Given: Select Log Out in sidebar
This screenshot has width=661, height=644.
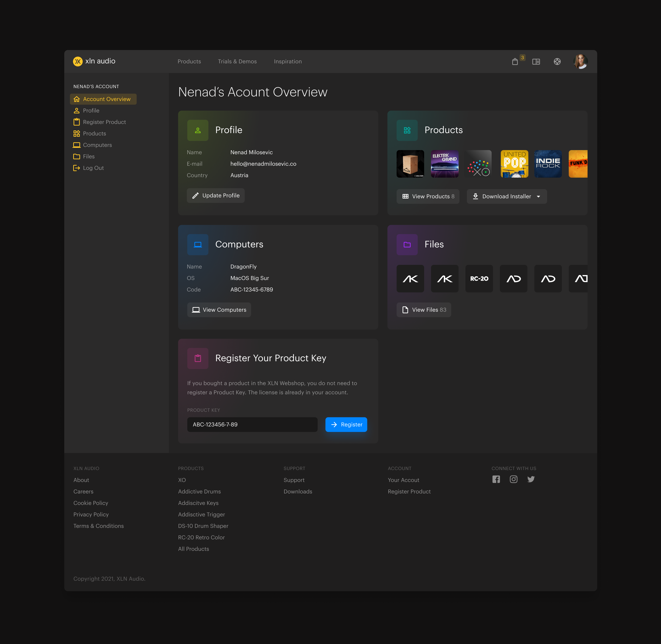Looking at the screenshot, I should 93,168.
